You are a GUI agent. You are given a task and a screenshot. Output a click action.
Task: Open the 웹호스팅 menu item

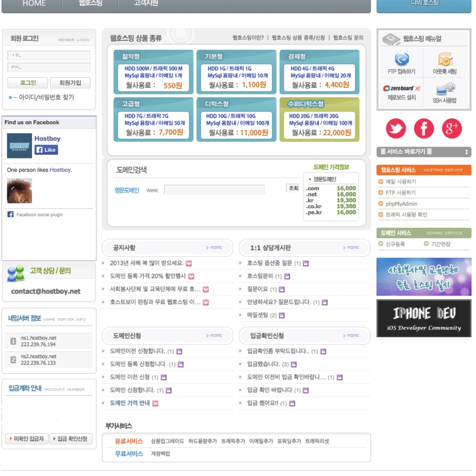90,3
